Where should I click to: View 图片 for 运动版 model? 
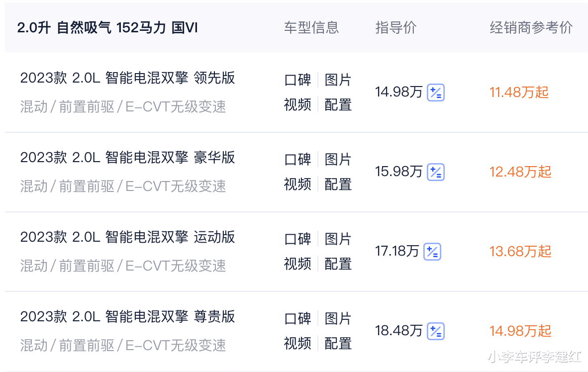pyautogui.click(x=338, y=239)
